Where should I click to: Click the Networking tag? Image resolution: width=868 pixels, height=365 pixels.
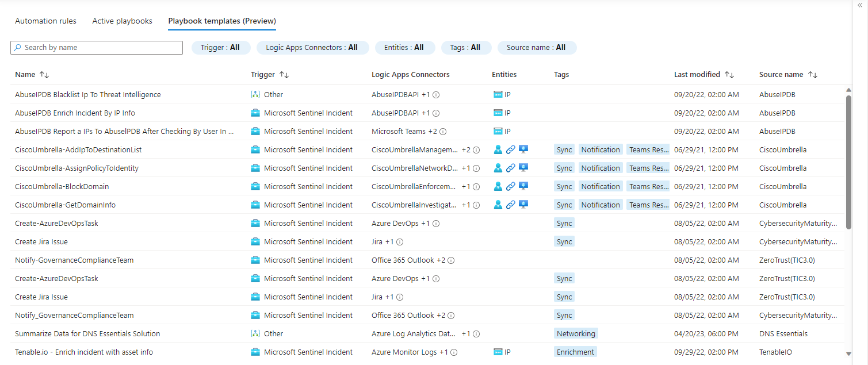576,334
